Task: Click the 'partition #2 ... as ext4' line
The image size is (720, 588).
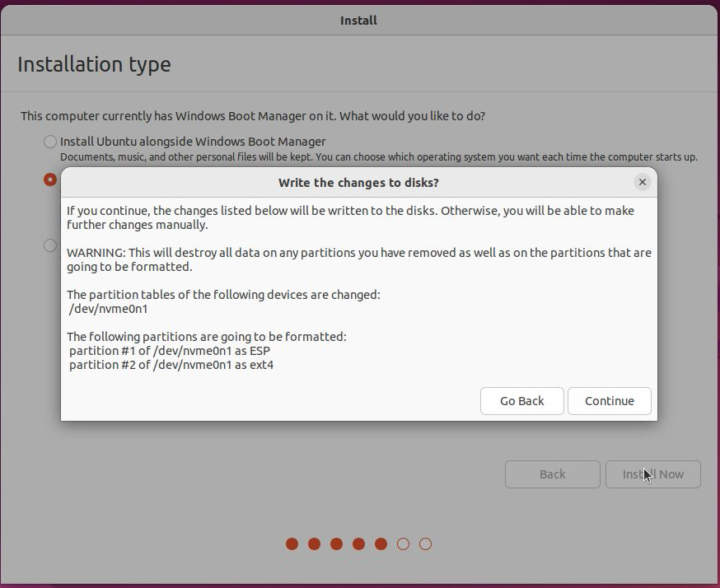Action: [171, 364]
